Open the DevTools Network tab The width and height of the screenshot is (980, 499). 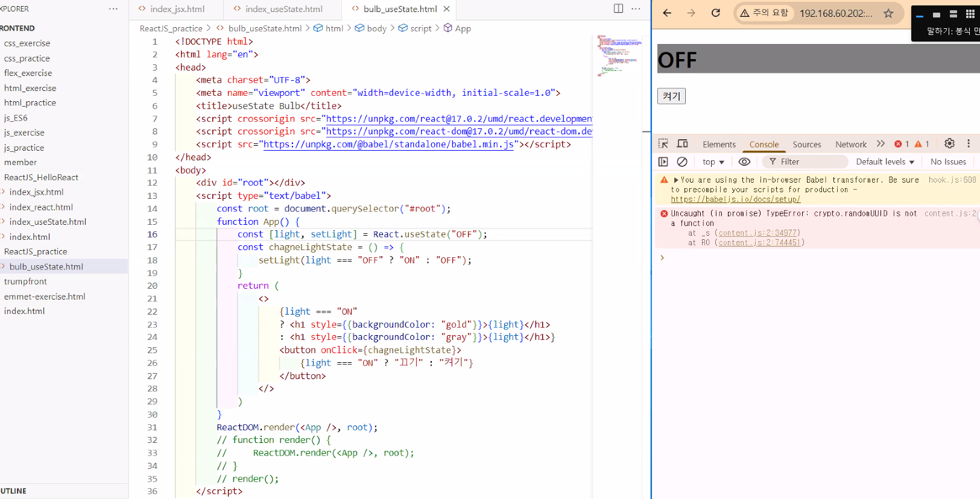(851, 145)
